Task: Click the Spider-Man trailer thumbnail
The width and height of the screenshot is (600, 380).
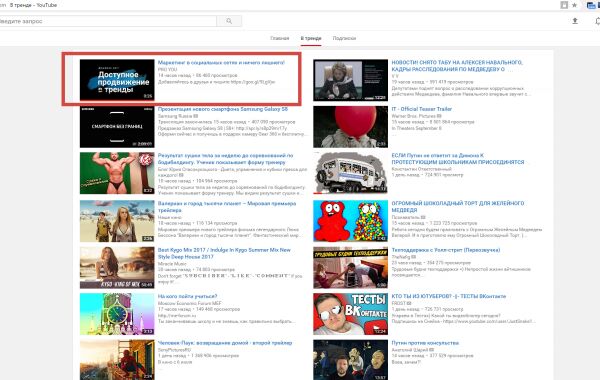Action: (x=117, y=360)
